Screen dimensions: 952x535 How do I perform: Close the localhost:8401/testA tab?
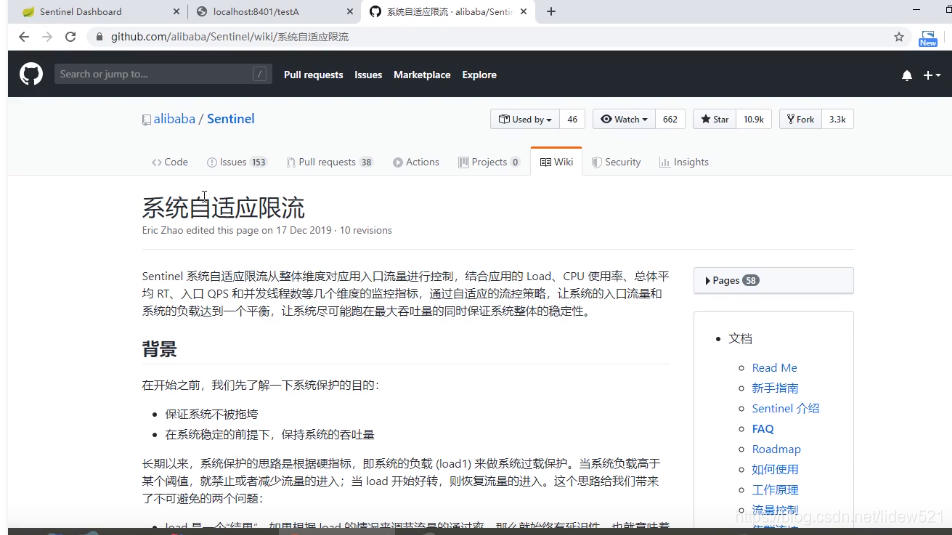click(x=350, y=12)
